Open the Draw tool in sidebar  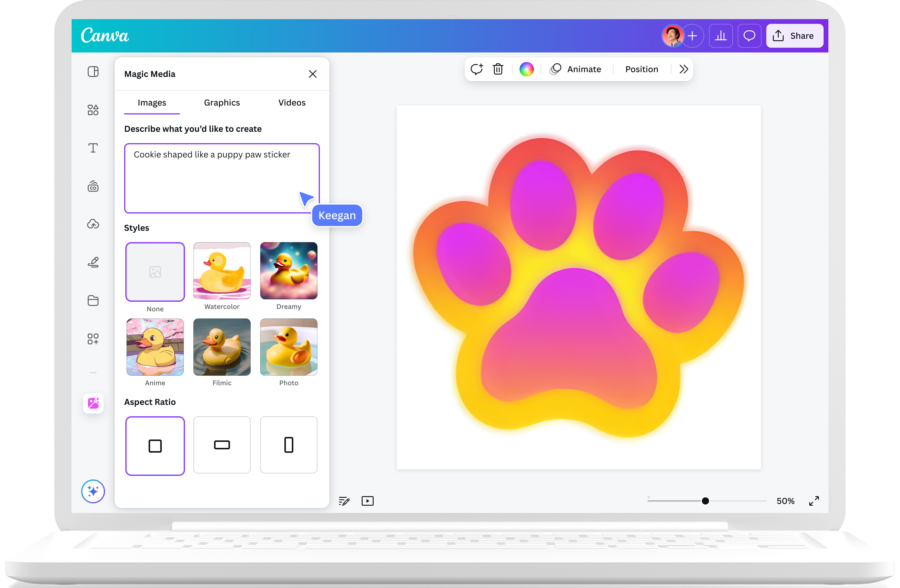tap(93, 262)
